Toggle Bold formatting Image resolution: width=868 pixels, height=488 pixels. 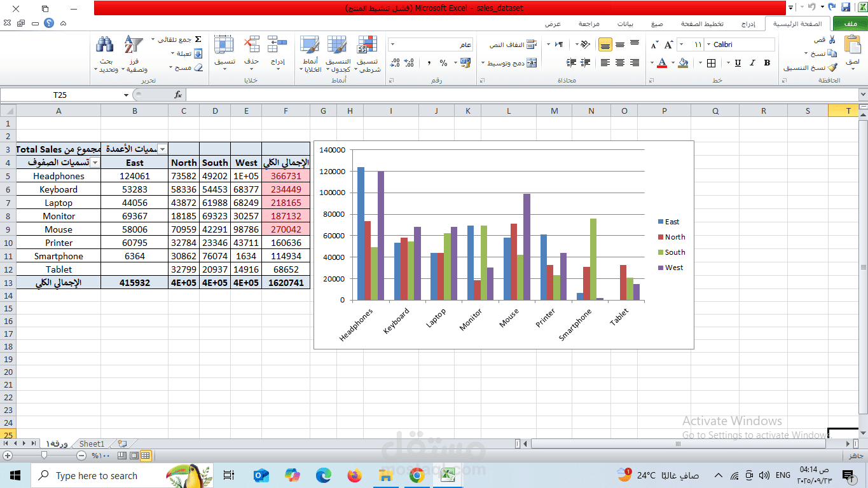(767, 63)
